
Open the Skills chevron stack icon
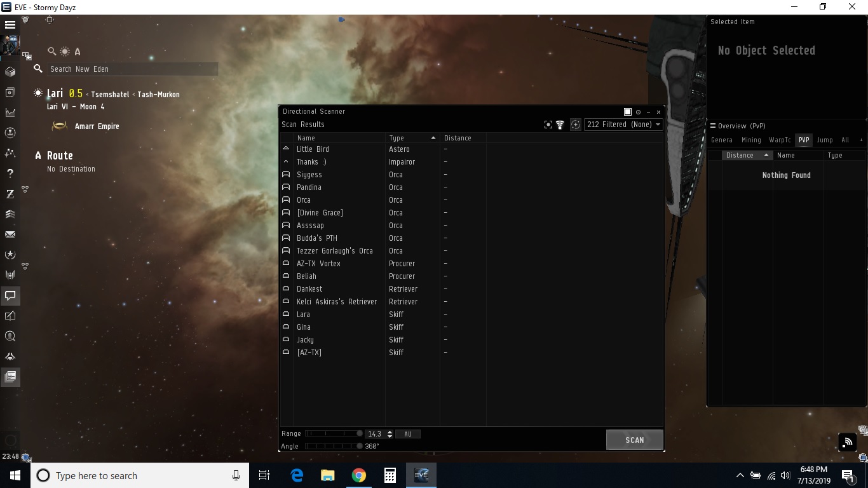(10, 214)
